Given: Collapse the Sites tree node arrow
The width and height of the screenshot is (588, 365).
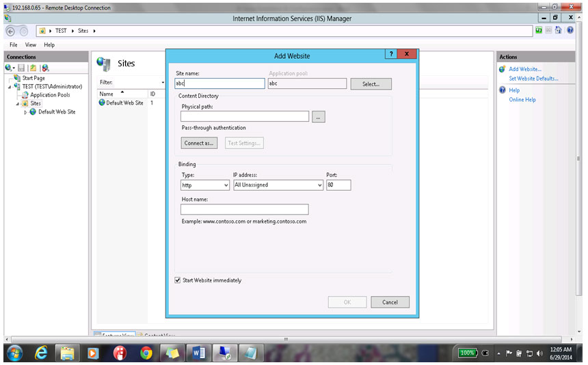Looking at the screenshot, I should (x=18, y=104).
